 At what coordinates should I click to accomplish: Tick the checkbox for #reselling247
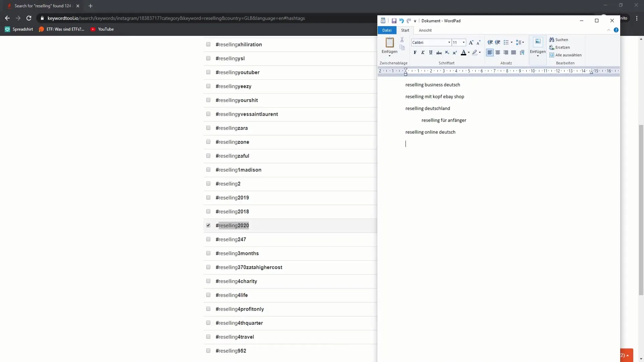[208, 239]
